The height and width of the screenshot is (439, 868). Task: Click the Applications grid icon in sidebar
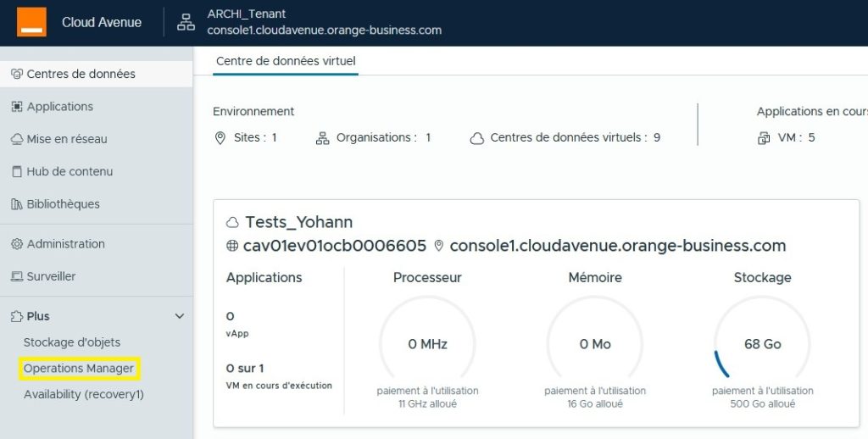coord(16,107)
